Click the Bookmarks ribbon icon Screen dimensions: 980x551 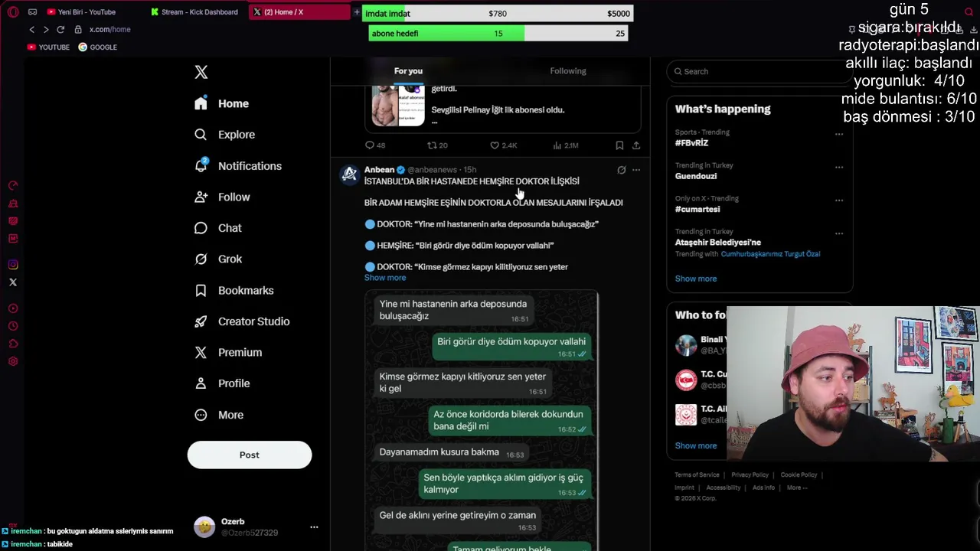pos(201,290)
